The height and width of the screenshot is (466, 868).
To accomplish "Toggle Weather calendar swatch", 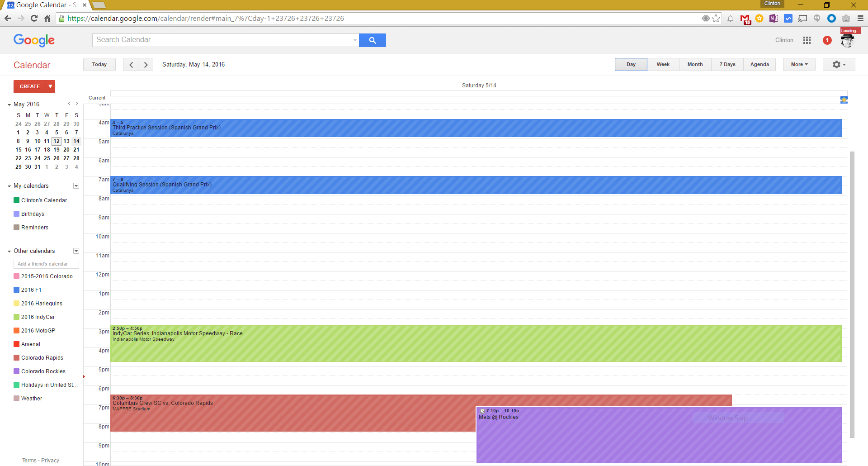I will (x=16, y=399).
